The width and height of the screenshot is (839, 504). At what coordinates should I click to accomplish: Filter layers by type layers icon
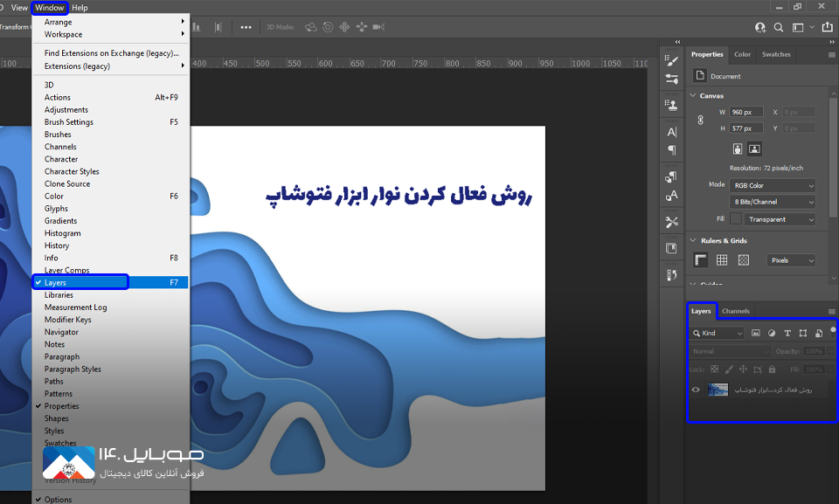coord(787,333)
